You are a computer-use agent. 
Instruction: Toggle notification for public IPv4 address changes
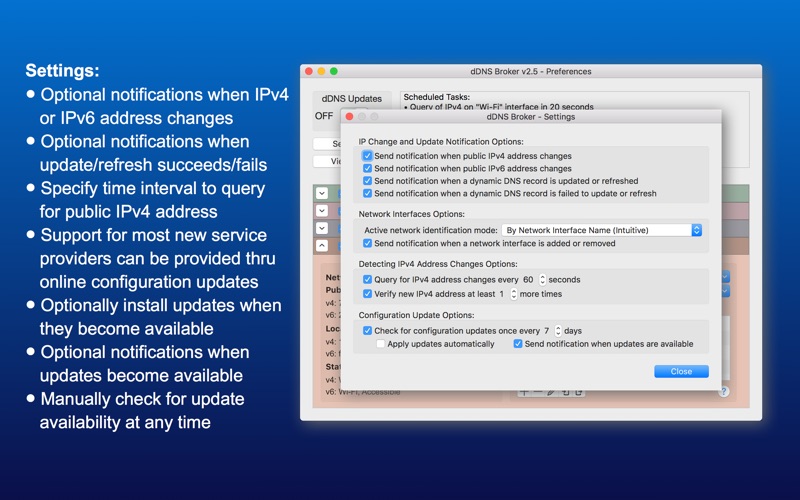367,156
